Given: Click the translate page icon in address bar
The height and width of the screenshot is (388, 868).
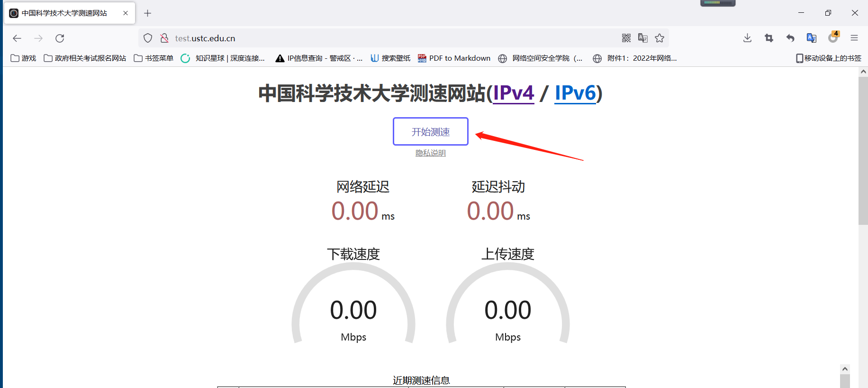Looking at the screenshot, I should coord(643,38).
